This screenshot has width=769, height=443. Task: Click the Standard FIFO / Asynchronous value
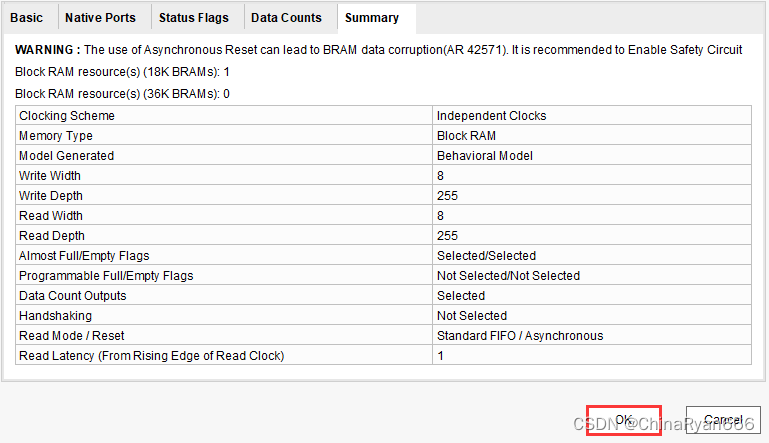tap(520, 336)
